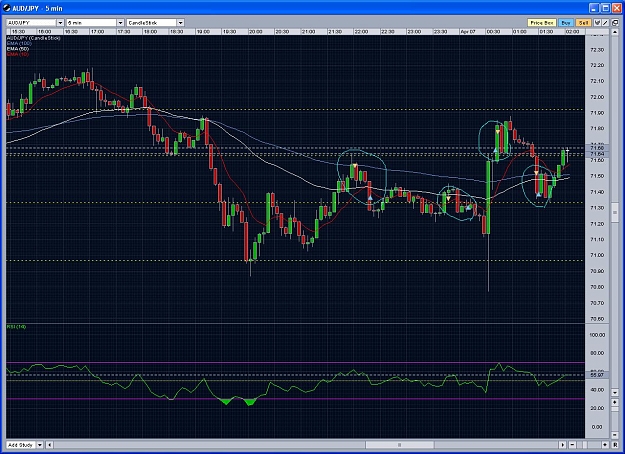Click the price scale scroll up arrow
Viewport: 625px width, 454px height.
click(615, 33)
